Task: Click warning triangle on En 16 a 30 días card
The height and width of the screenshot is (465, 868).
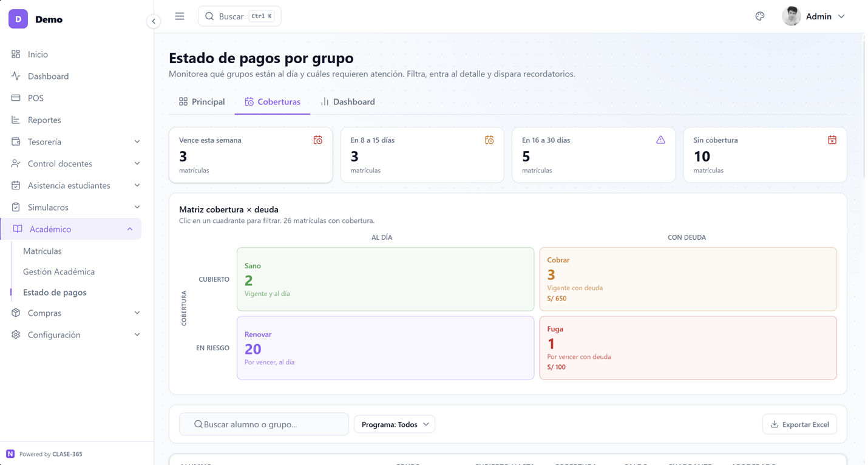Action: pyautogui.click(x=660, y=140)
